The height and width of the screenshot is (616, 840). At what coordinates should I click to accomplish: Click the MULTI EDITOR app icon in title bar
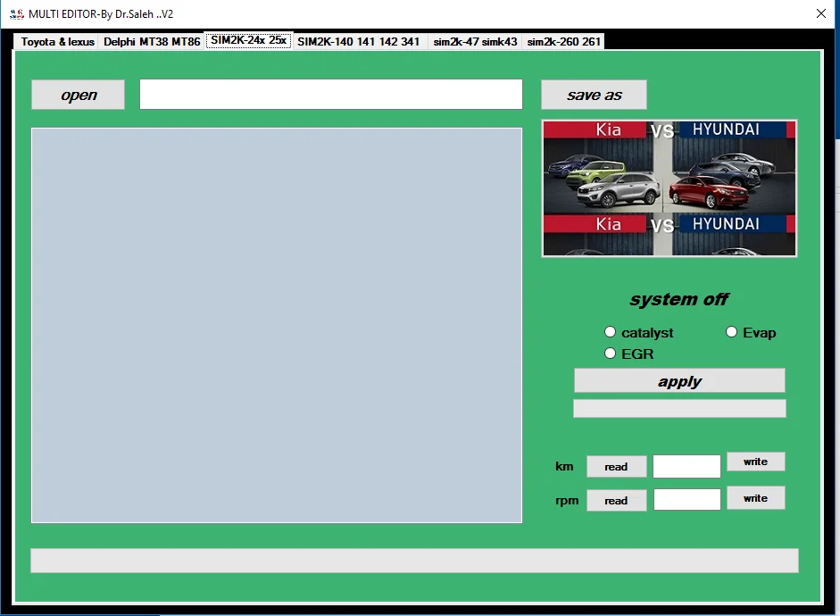coord(17,14)
